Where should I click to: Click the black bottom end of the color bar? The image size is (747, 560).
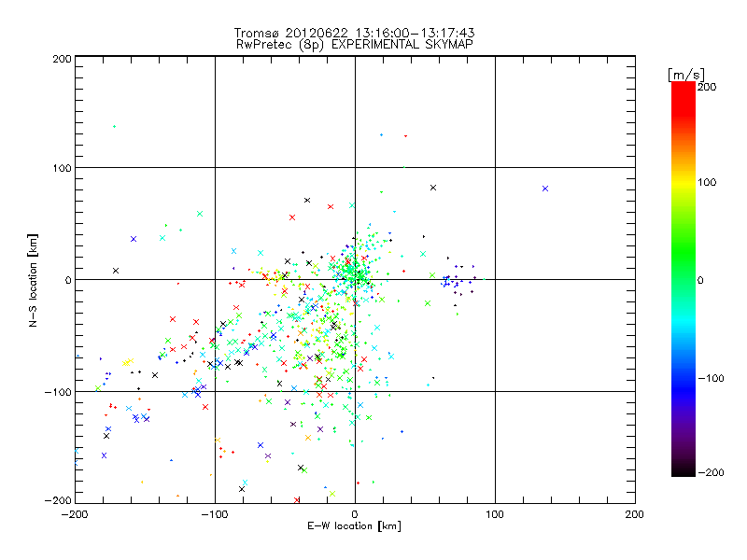(684, 469)
